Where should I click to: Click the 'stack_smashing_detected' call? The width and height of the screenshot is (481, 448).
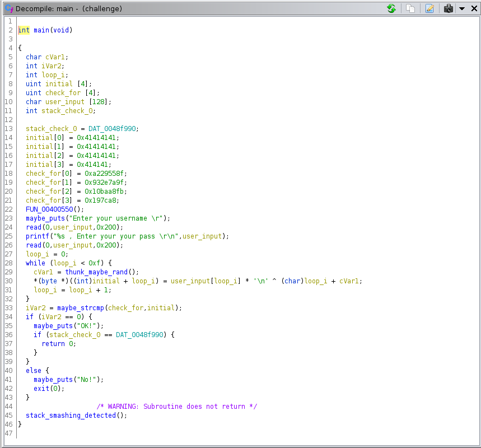coord(71,415)
